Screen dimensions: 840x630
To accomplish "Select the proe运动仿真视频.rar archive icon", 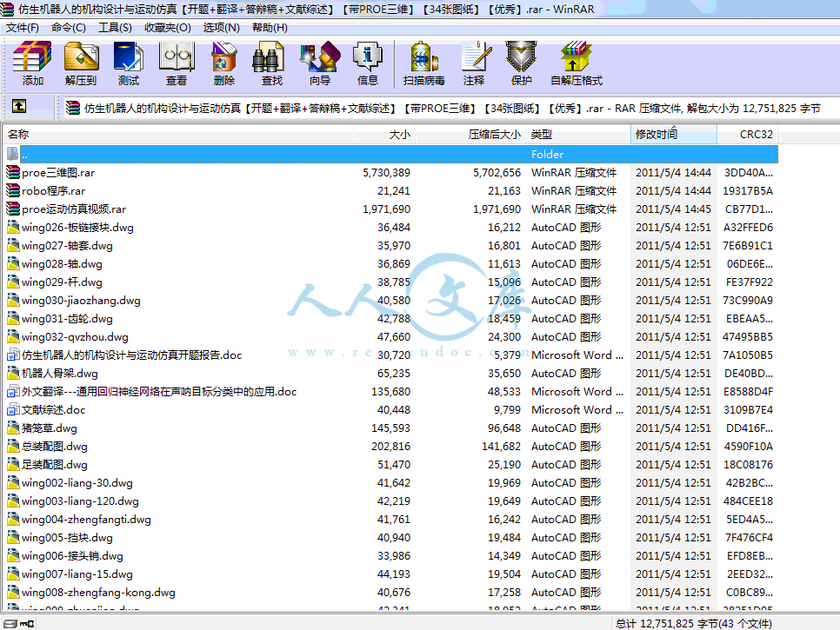I will (13, 209).
